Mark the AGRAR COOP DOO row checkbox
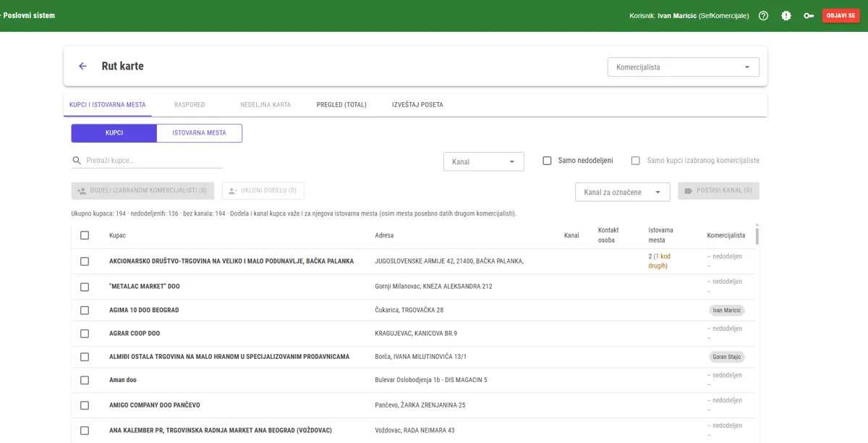Screen dimensions: 868x443 coord(85,334)
